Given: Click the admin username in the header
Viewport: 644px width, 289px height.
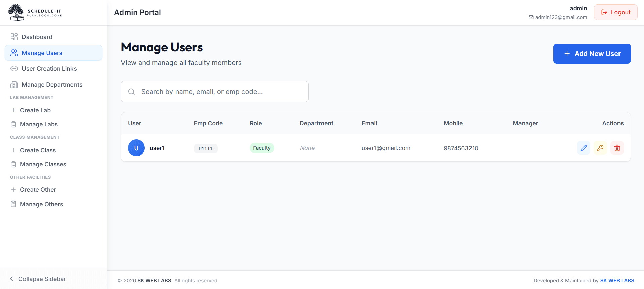Looking at the screenshot, I should pos(578,8).
